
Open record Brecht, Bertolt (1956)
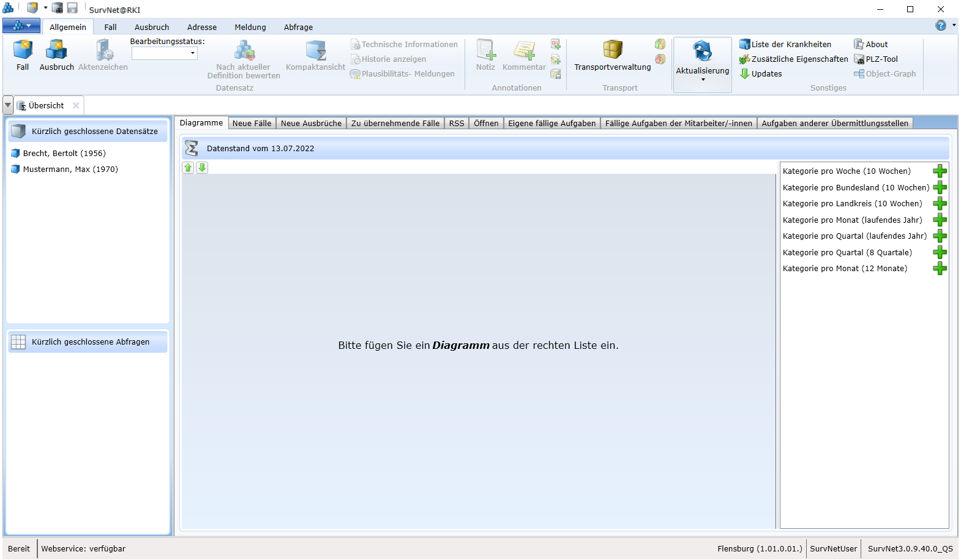[64, 153]
